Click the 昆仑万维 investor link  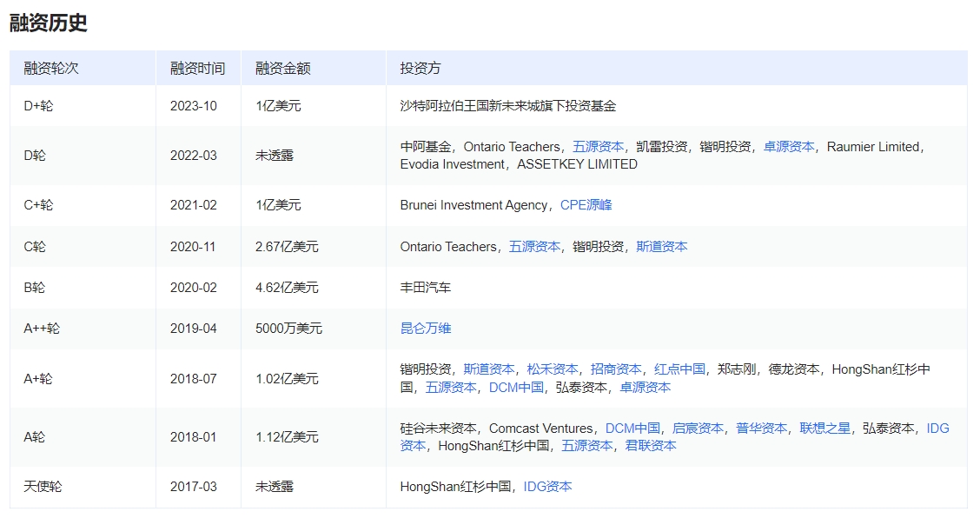click(426, 329)
